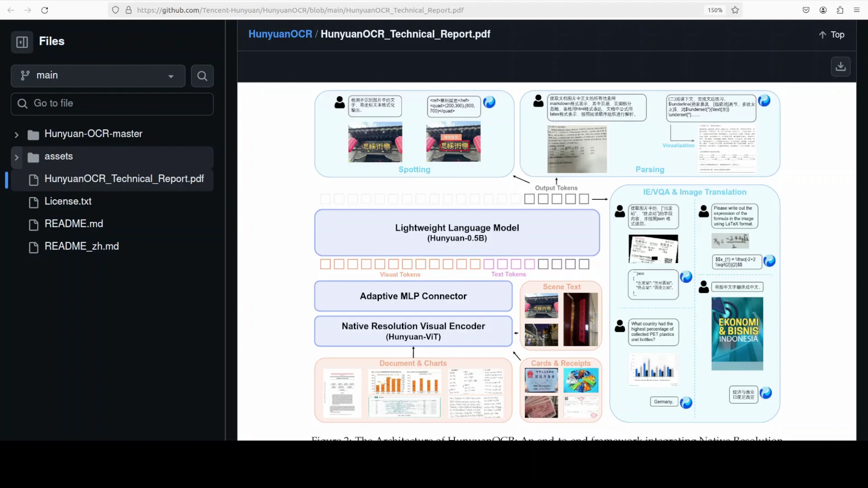Reload the current page
This screenshot has width=868, height=488.
(x=45, y=10)
